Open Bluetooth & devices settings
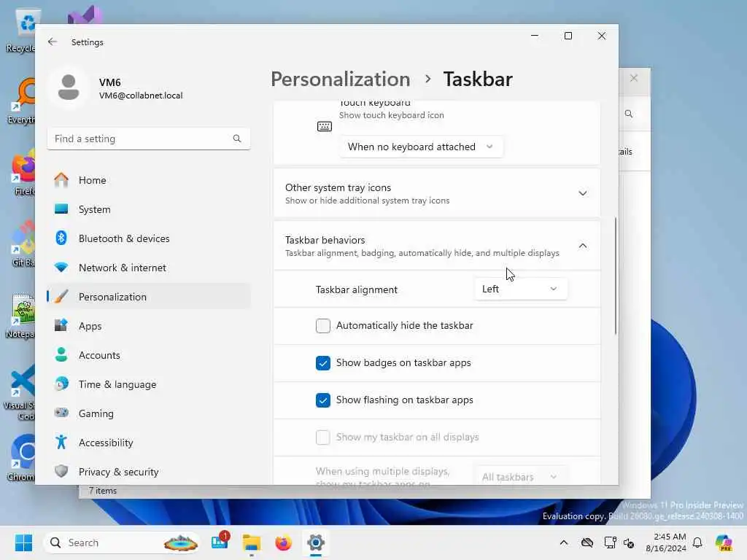The image size is (747, 560). pos(149,238)
